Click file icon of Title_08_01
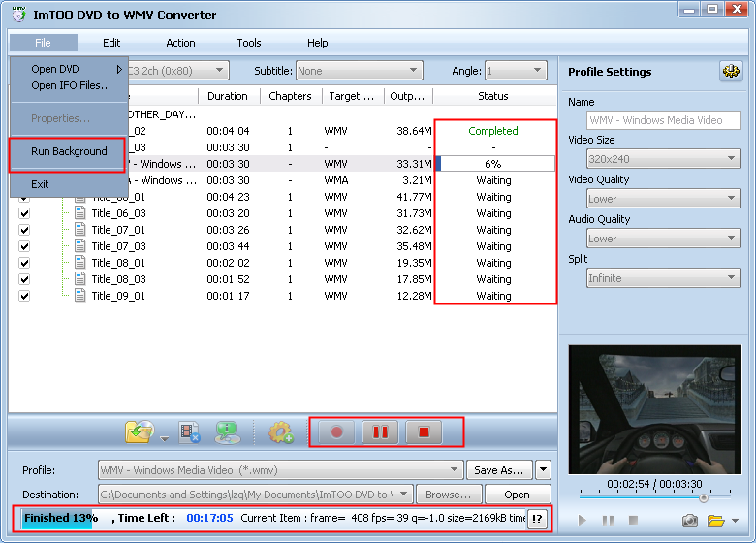The image size is (756, 543). [80, 263]
